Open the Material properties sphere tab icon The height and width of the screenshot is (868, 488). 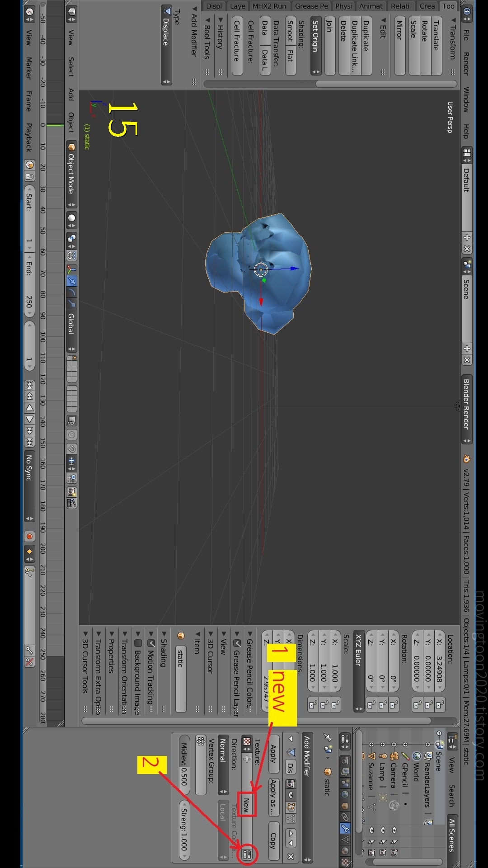coord(345,851)
